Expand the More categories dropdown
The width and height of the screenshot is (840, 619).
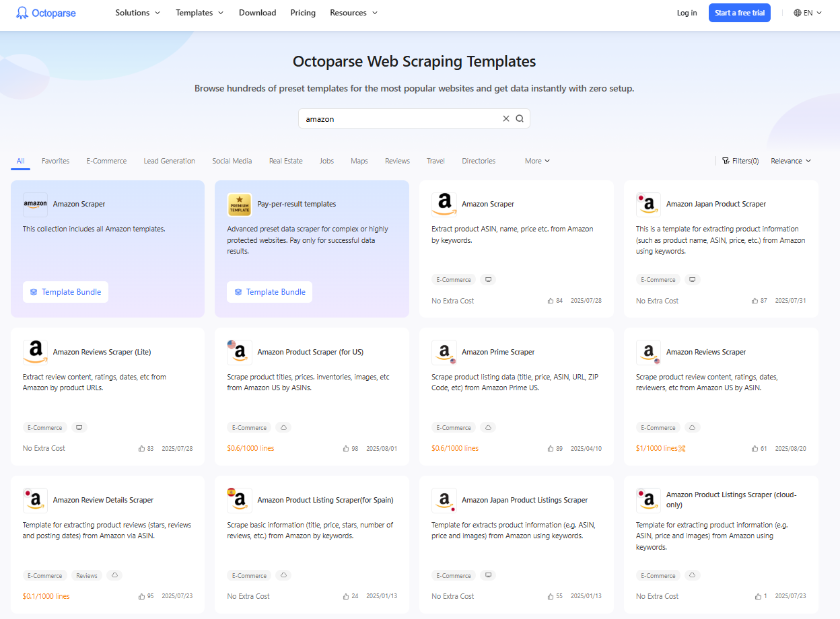coord(538,161)
